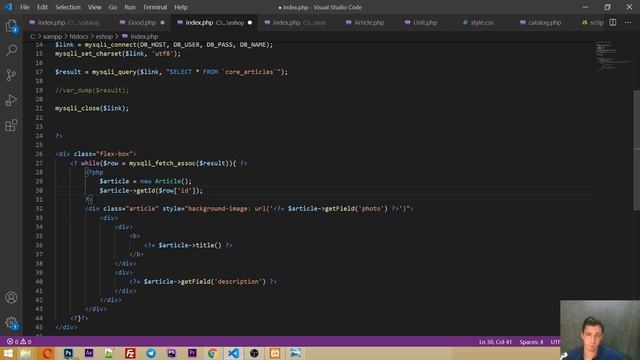Click htdocs in the breadcrumb path
This screenshot has width=640, height=360.
(79, 36)
